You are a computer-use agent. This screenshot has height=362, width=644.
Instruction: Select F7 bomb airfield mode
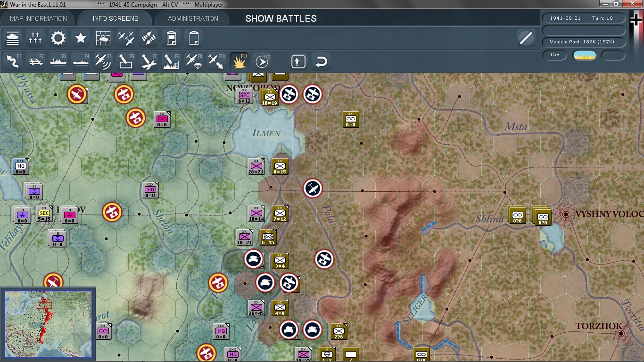pyautogui.click(x=149, y=61)
